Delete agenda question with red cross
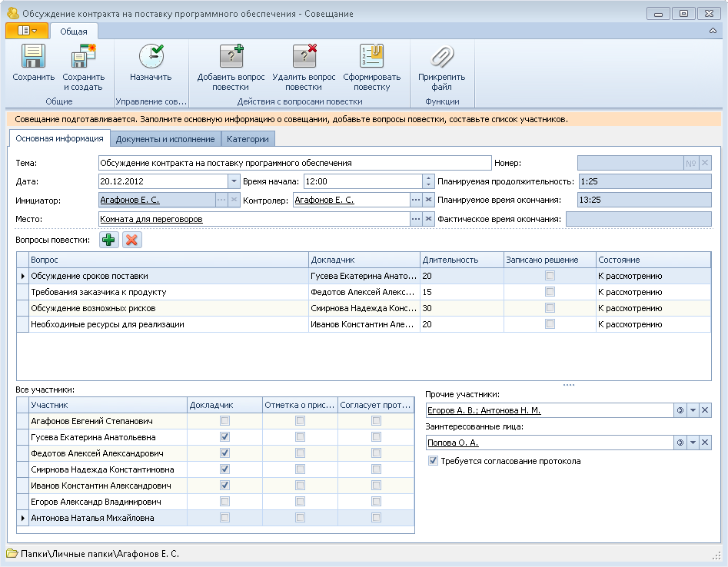The image size is (728, 567). 132,240
